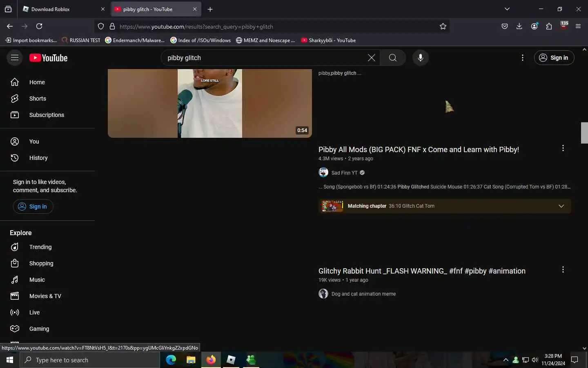Click Import bookmarks toolbar item
588x368 pixels.
[x=31, y=40]
